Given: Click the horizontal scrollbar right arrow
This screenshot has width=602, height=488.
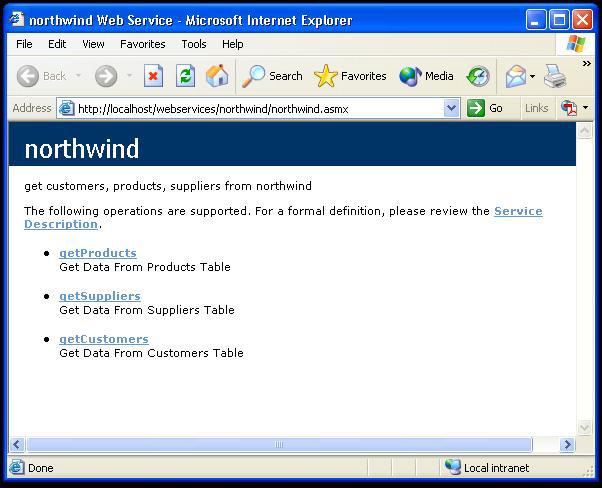Looking at the screenshot, I should [x=567, y=445].
